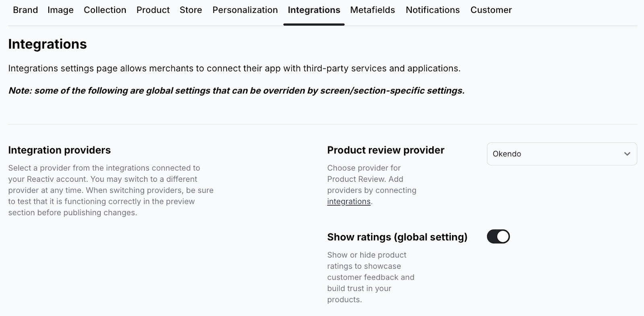Open the Notifications tab
The height and width of the screenshot is (316, 644).
tap(432, 10)
